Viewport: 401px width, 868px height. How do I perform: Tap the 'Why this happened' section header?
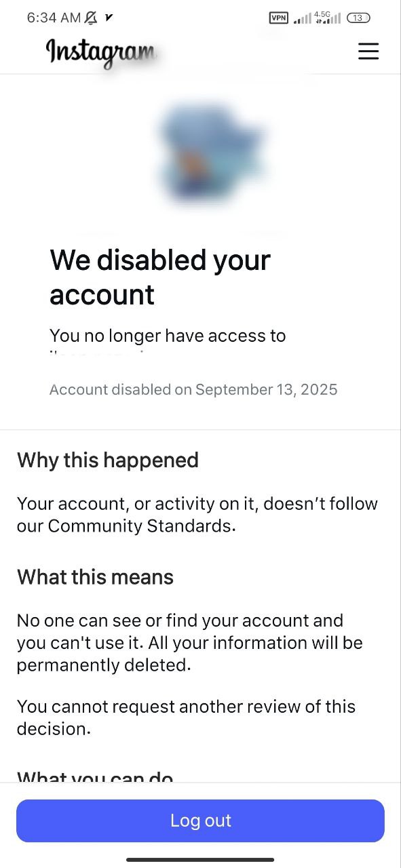pos(107,460)
